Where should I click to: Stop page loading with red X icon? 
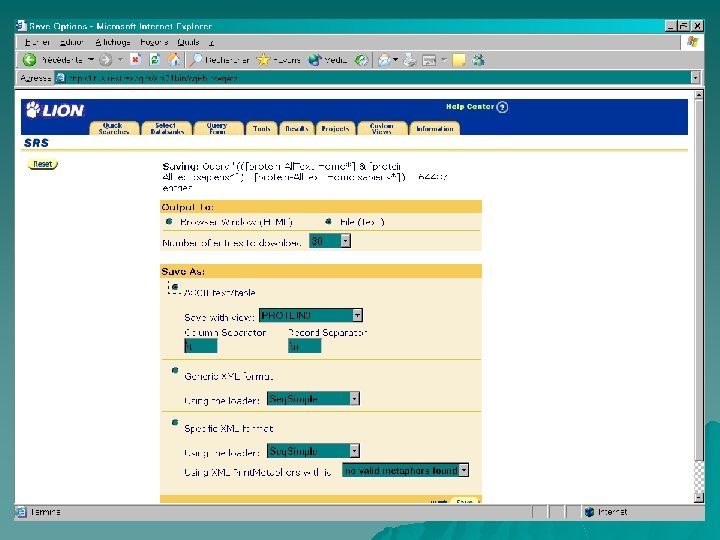click(x=135, y=60)
